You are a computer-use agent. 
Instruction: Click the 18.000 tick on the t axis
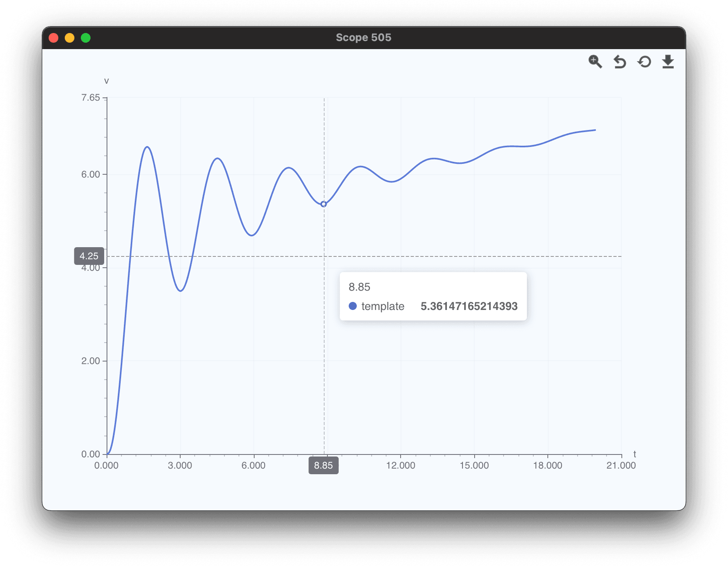point(547,465)
